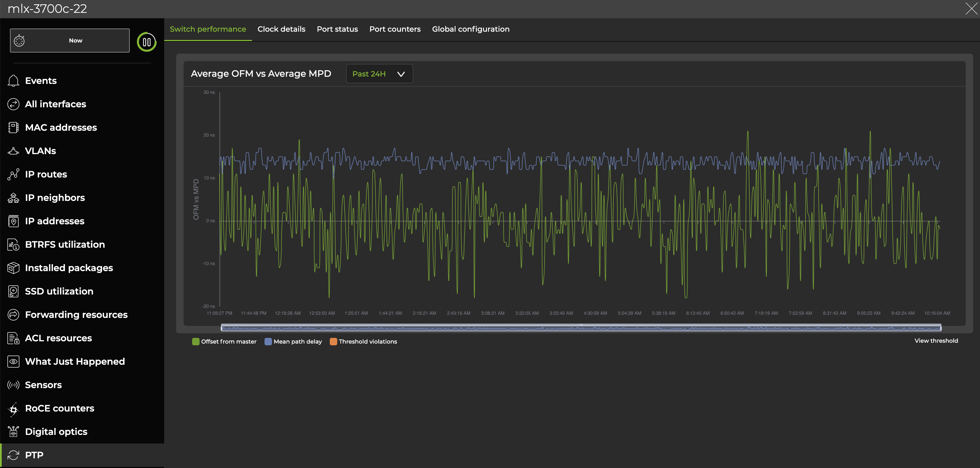980x468 pixels.
Task: Select BTRFS utilization icon
Action: pyautogui.click(x=13, y=244)
